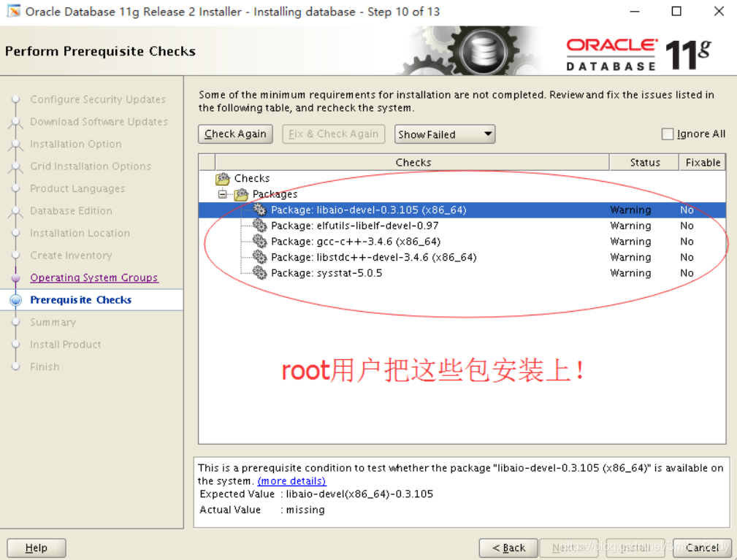The width and height of the screenshot is (737, 560).
Task: Go back with the Back button
Action: tap(508, 548)
